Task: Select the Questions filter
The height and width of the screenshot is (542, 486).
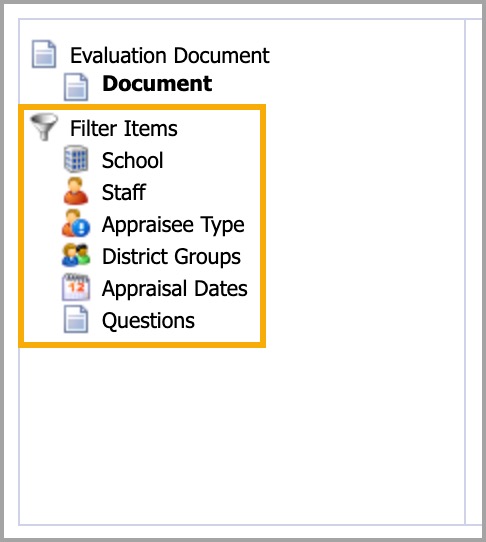Action: coord(148,321)
